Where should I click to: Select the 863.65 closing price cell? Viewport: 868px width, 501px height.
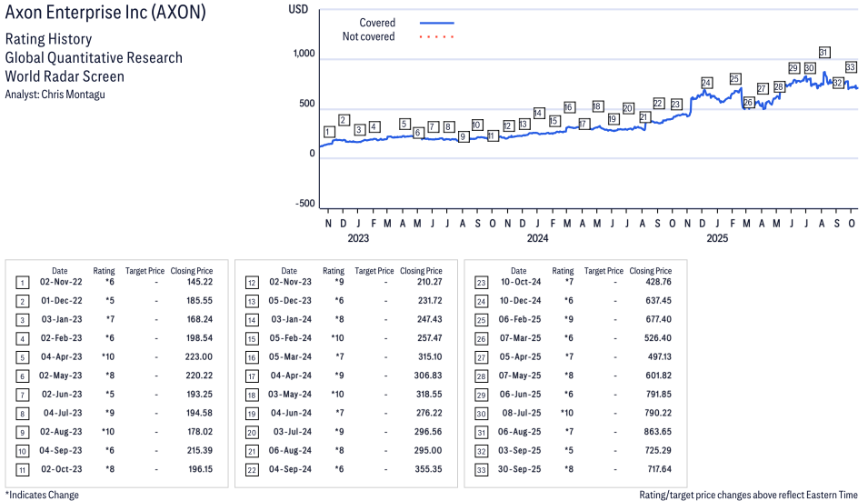(651, 432)
